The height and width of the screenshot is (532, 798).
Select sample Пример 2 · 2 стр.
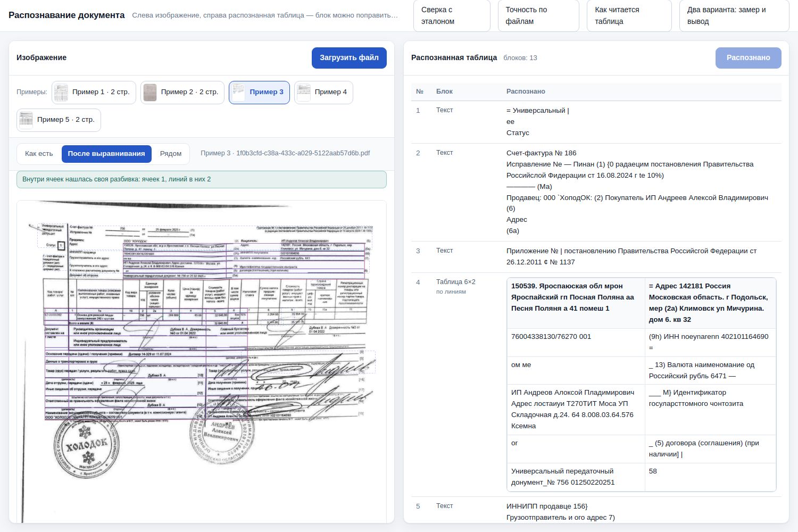[182, 92]
